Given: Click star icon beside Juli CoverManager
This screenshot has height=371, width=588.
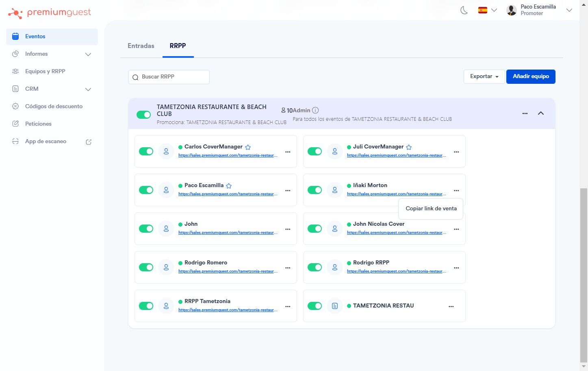Looking at the screenshot, I should pos(409,147).
